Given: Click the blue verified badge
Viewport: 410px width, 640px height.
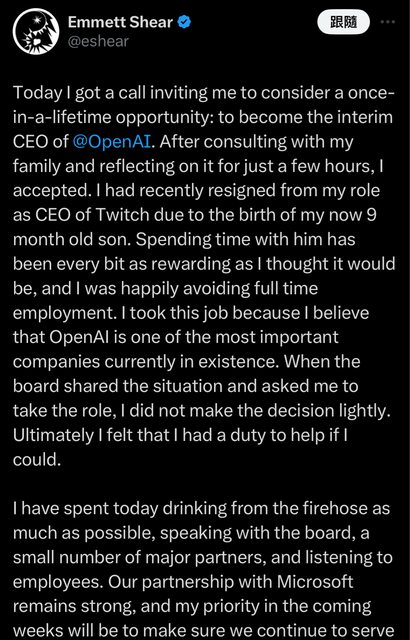Looking at the screenshot, I should click(x=184, y=22).
